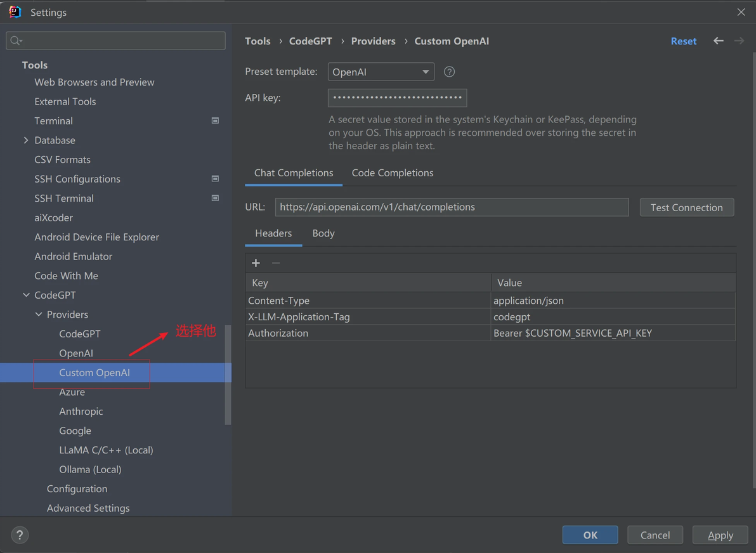Expand the Database tree node
Screen dimensions: 756x553
26,140
